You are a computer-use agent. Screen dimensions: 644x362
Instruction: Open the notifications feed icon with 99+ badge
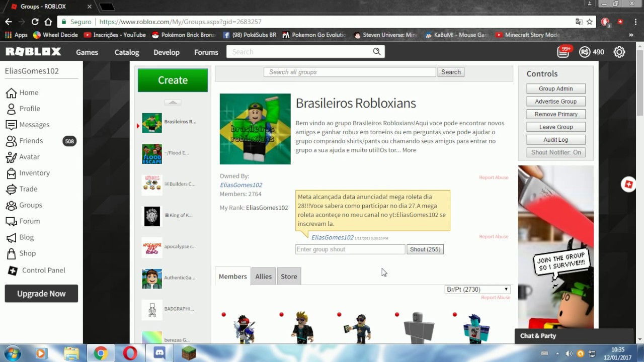[563, 52]
